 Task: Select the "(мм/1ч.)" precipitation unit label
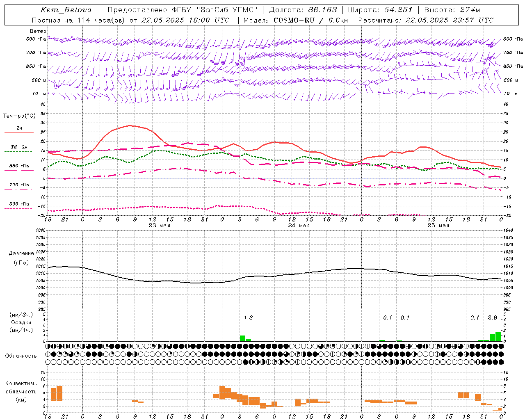click(x=21, y=330)
